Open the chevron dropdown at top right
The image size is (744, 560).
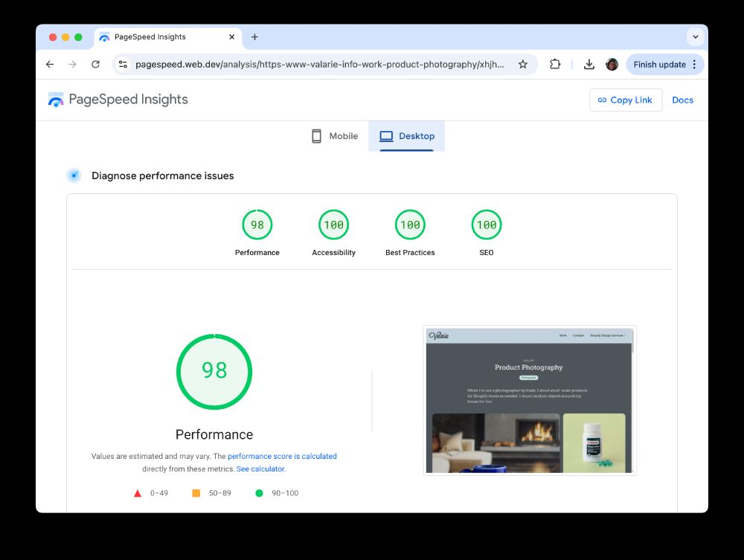[696, 36]
